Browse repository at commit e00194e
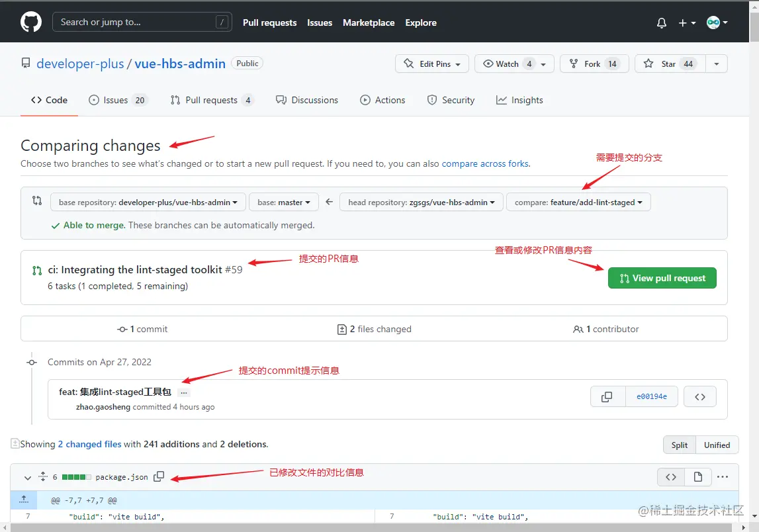The width and height of the screenshot is (759, 532). (699, 396)
